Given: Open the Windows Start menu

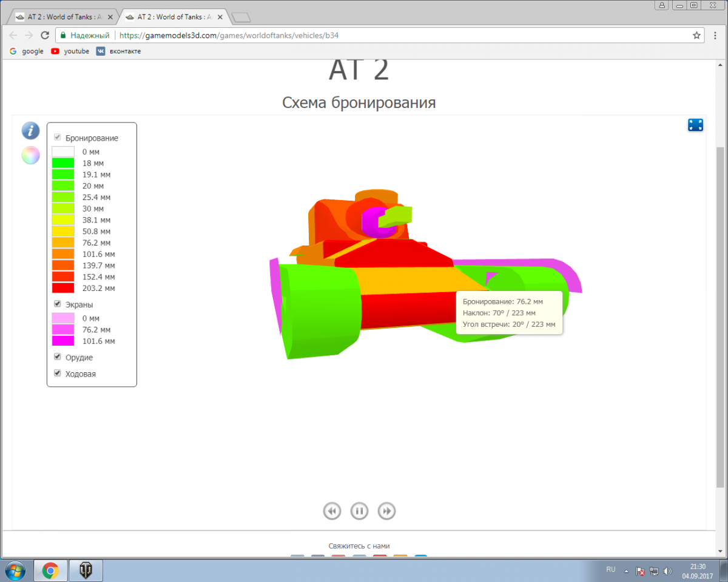Looking at the screenshot, I should coord(15,570).
